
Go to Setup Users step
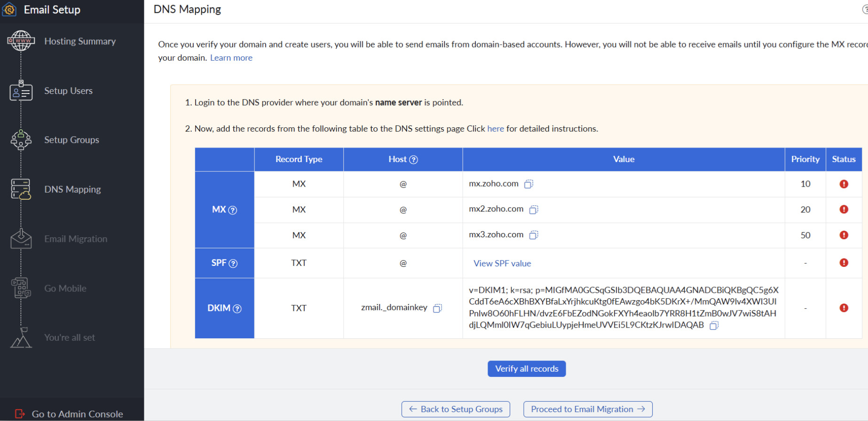(x=68, y=91)
